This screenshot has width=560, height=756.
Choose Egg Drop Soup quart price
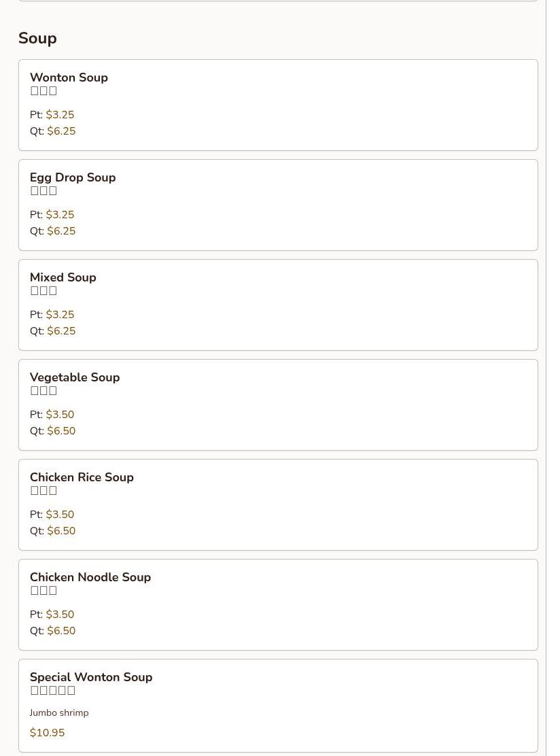(61, 231)
